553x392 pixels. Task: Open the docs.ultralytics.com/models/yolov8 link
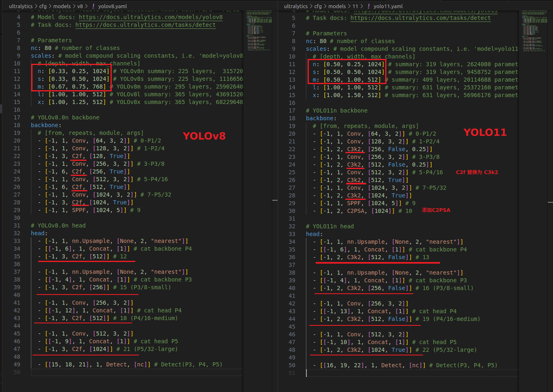pos(150,17)
